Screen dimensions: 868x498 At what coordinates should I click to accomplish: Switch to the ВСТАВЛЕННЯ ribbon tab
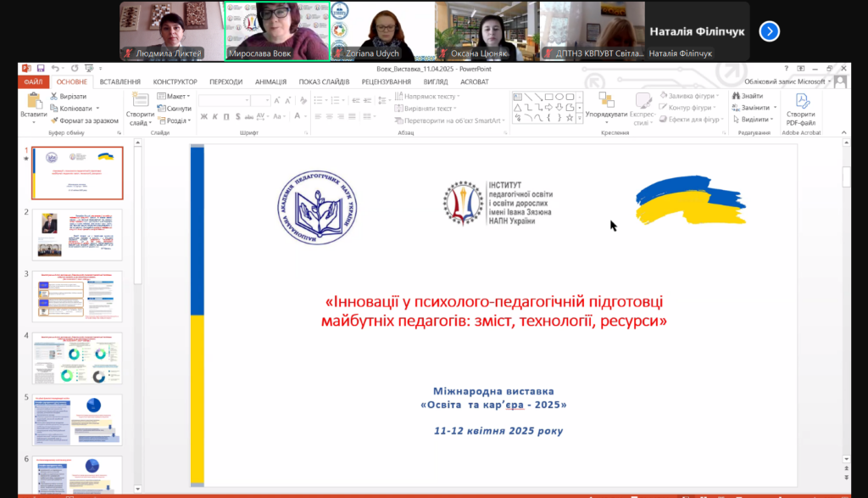(120, 81)
